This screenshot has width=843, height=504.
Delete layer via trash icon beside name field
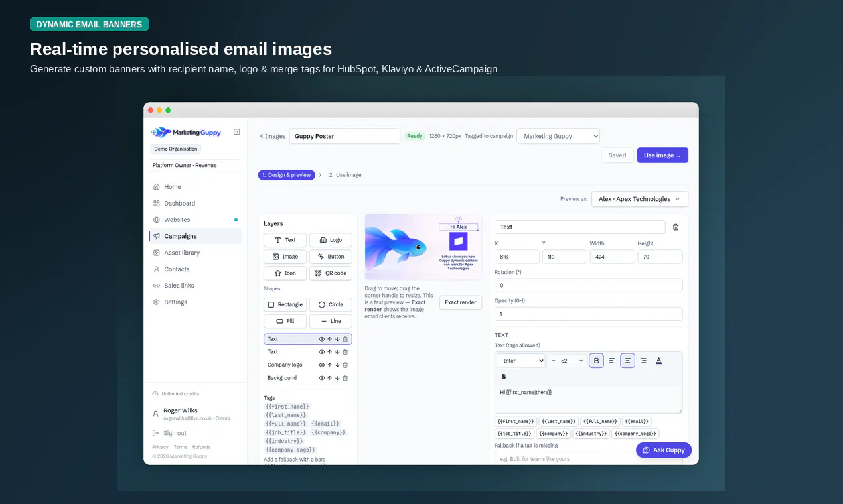[x=676, y=227]
